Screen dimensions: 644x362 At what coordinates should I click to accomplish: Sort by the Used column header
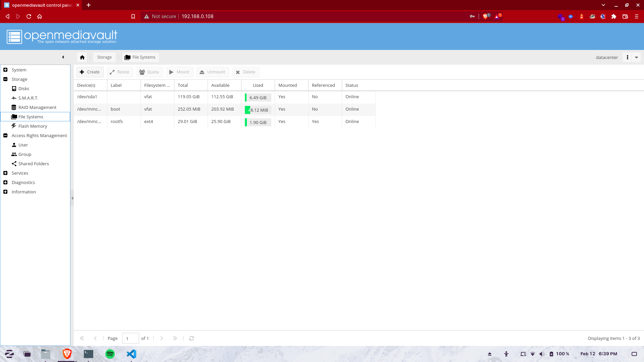tap(258, 85)
